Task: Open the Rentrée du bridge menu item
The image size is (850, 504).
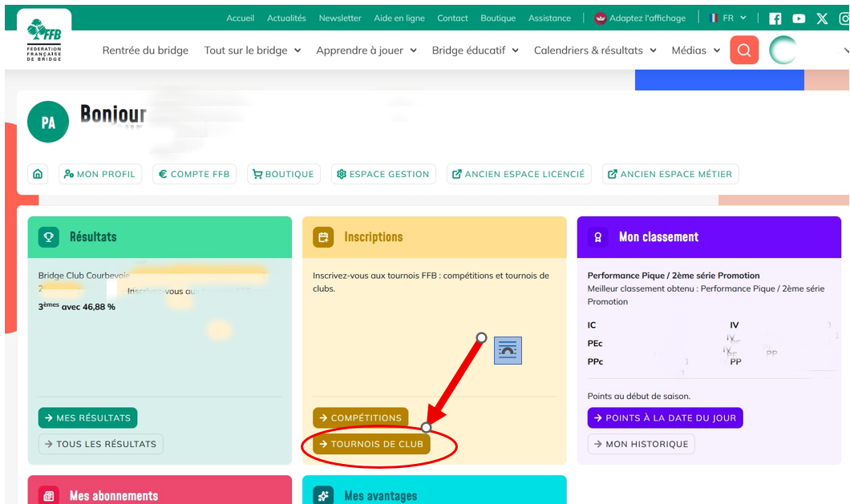Action: tap(145, 50)
